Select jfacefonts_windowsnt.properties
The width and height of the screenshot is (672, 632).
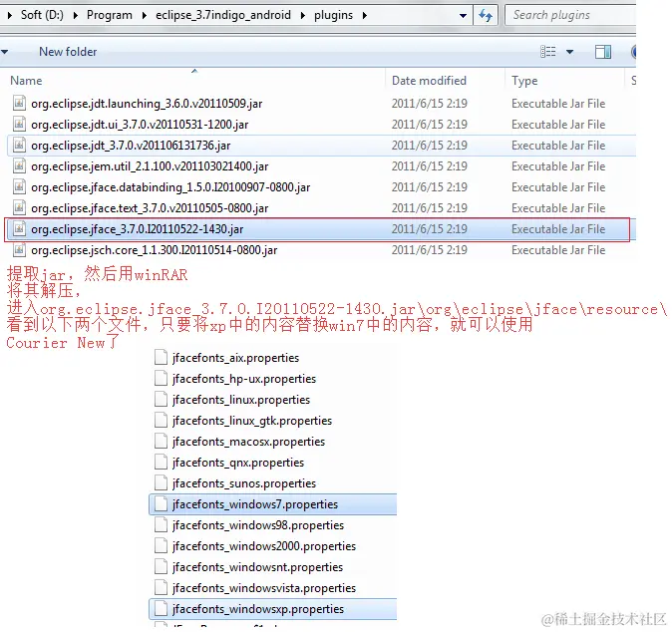[257, 567]
